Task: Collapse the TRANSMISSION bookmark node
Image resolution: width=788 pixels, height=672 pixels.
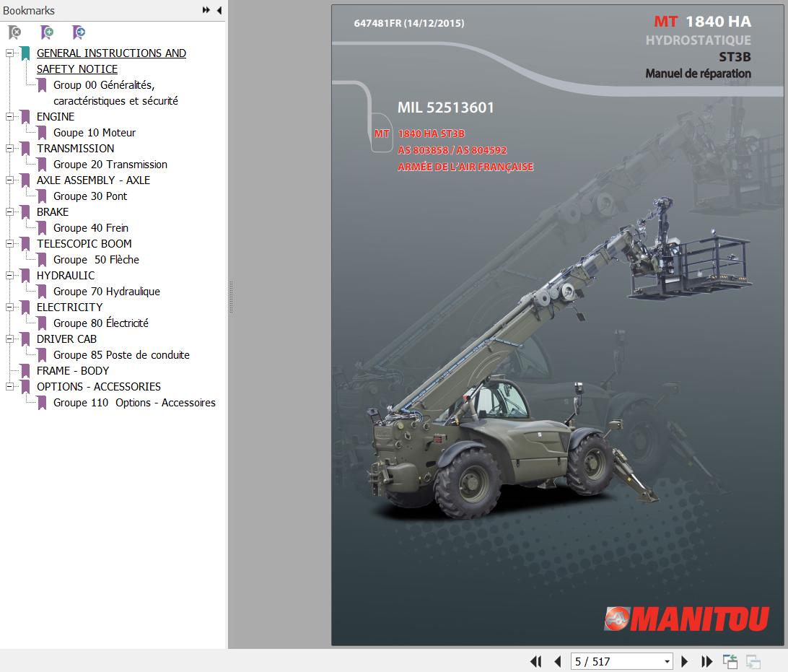Action: pyautogui.click(x=9, y=148)
